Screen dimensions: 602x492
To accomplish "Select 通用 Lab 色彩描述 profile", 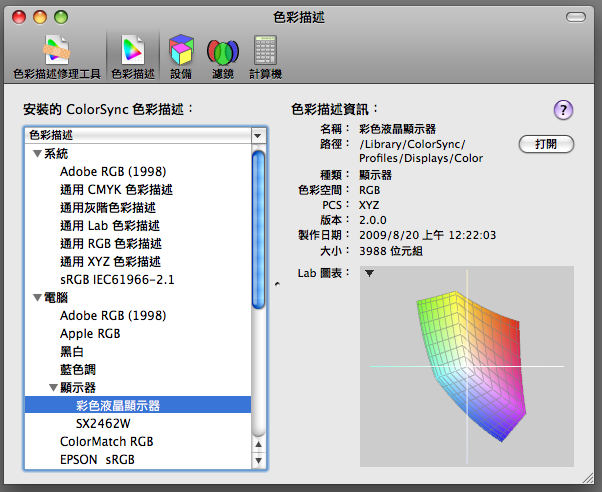I will click(110, 226).
